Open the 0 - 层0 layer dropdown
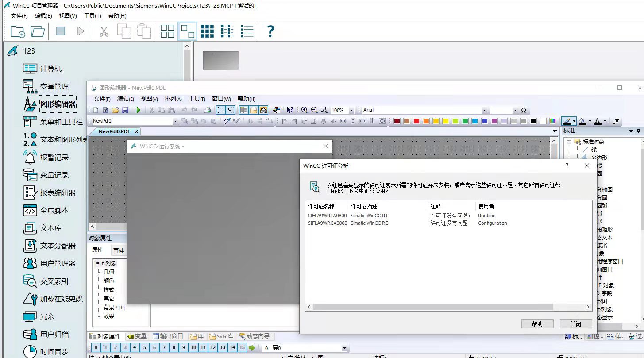 pos(345,348)
